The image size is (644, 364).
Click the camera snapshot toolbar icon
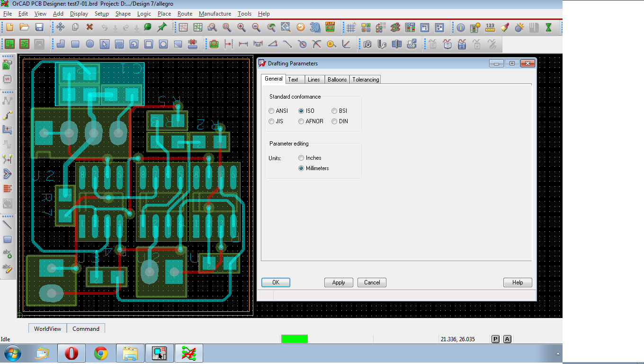367,44
